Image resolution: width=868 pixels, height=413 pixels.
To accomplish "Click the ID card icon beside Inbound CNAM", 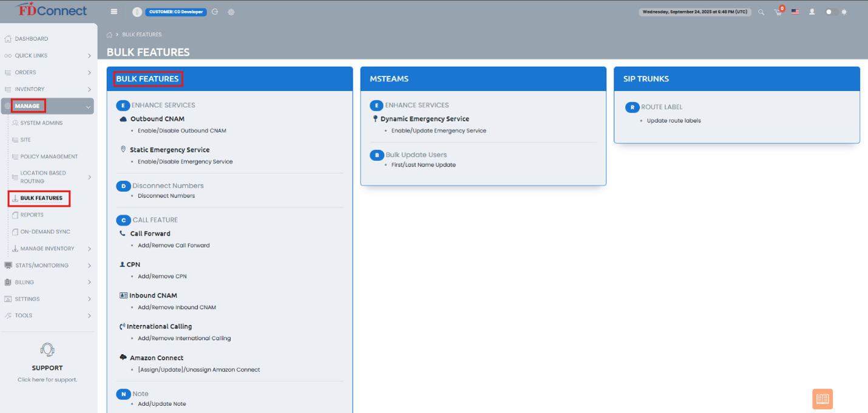I will click(x=123, y=295).
